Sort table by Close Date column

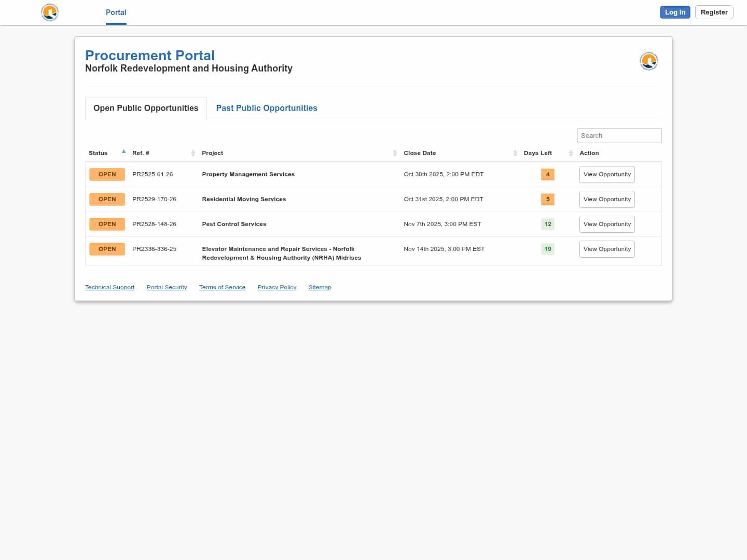tap(515, 153)
